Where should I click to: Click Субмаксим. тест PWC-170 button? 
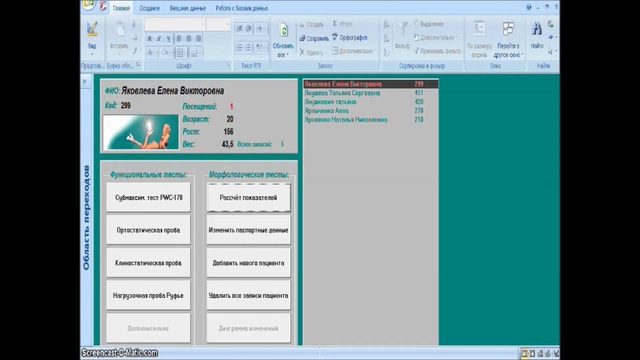coord(149,198)
